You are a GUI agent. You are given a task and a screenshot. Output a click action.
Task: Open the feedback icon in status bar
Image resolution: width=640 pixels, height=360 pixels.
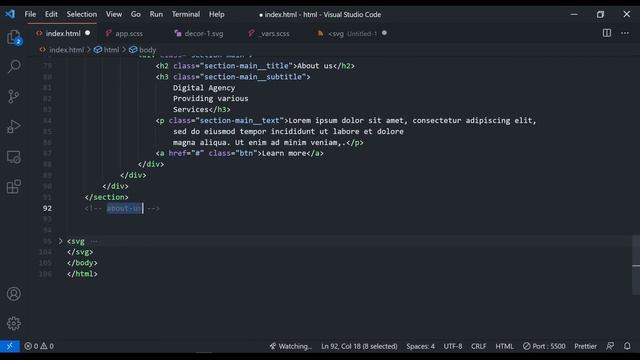click(610, 346)
